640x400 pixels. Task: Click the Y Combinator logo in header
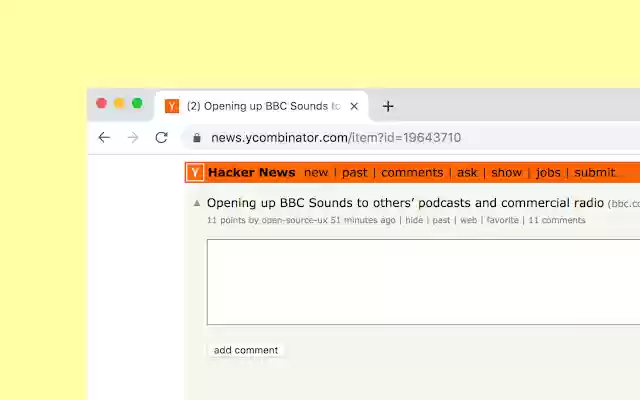point(195,173)
